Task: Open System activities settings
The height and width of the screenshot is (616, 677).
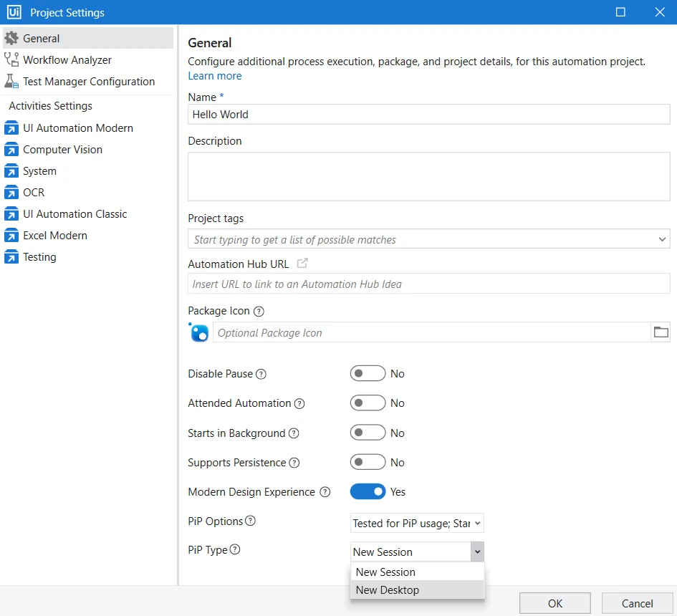Action: [x=88, y=171]
